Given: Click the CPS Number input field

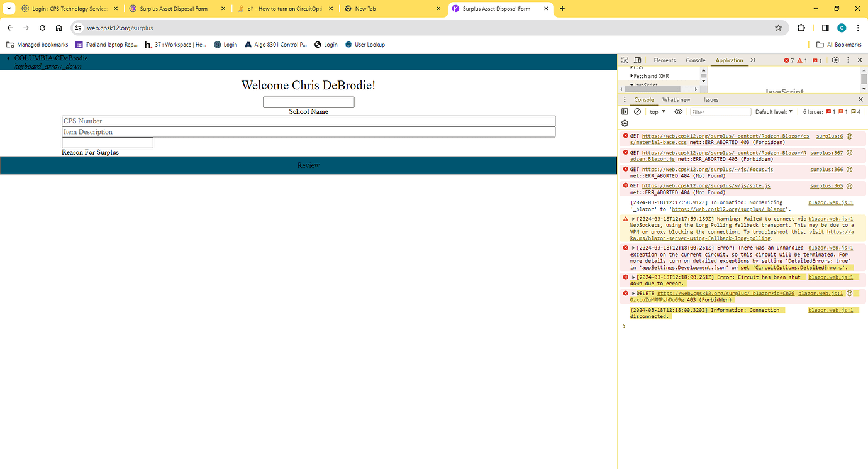Looking at the screenshot, I should 308,121.
